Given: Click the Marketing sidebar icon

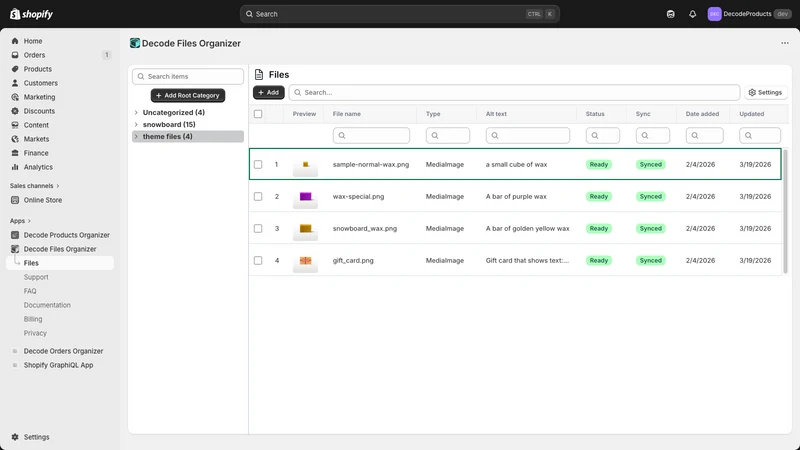Looking at the screenshot, I should (x=15, y=97).
